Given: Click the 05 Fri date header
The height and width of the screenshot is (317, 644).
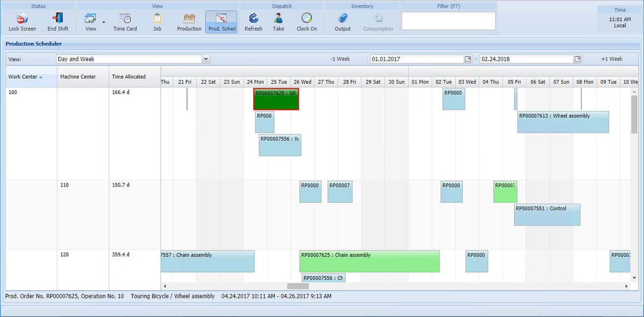Looking at the screenshot, I should pos(514,82).
